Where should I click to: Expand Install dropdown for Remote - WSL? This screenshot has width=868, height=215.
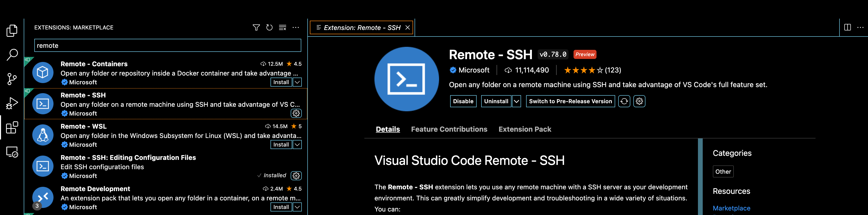[297, 145]
